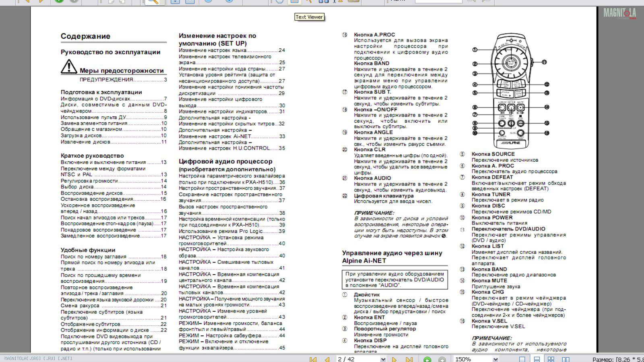Select the magnifier zoom tool
Viewport: 644px width, 362px height.
(x=153, y=1)
